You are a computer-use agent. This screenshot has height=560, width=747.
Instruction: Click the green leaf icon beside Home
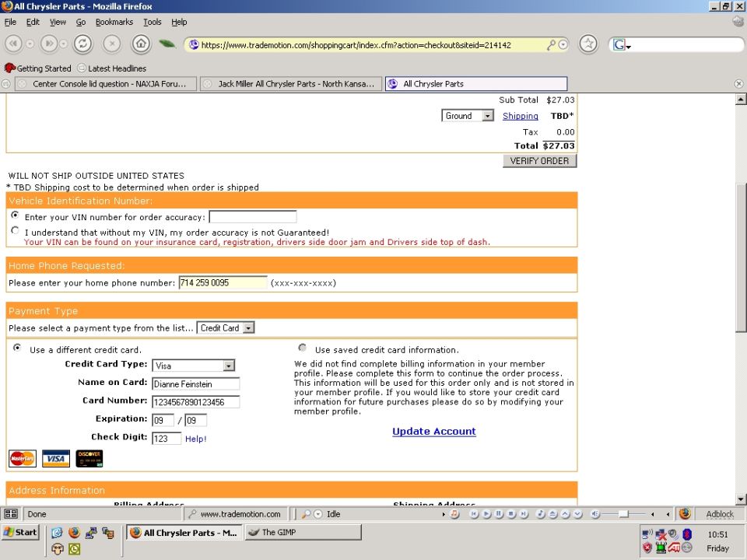coord(167,44)
